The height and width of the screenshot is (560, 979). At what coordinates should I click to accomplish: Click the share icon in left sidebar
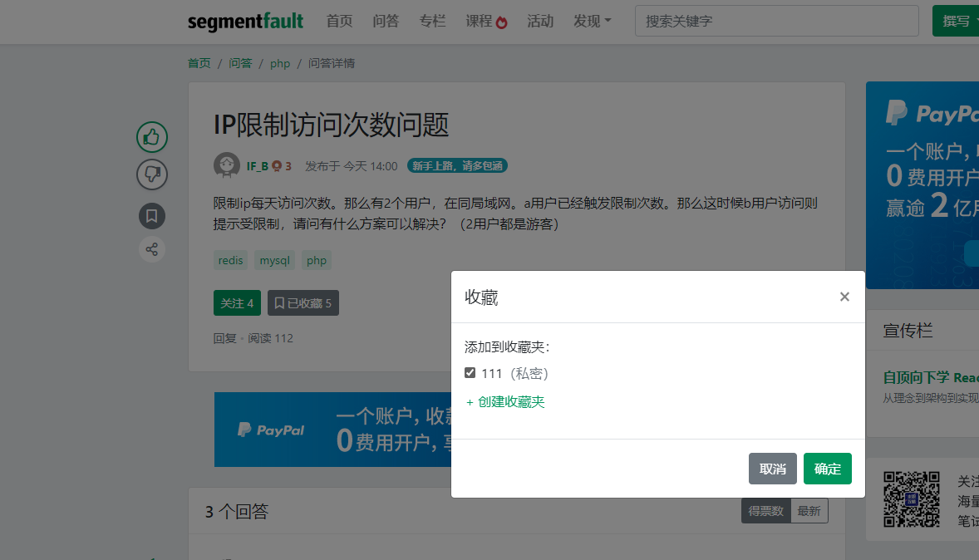[152, 250]
